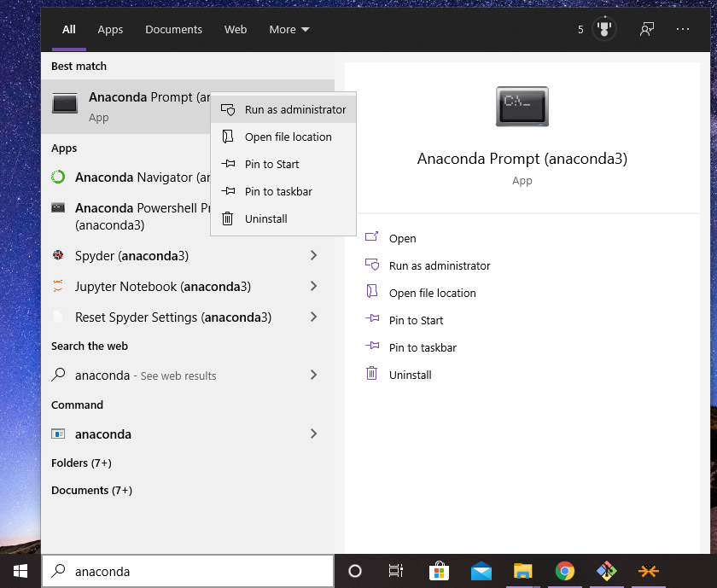
Task: Click the large Anaconda Prompt preview icon
Action: pos(522,107)
